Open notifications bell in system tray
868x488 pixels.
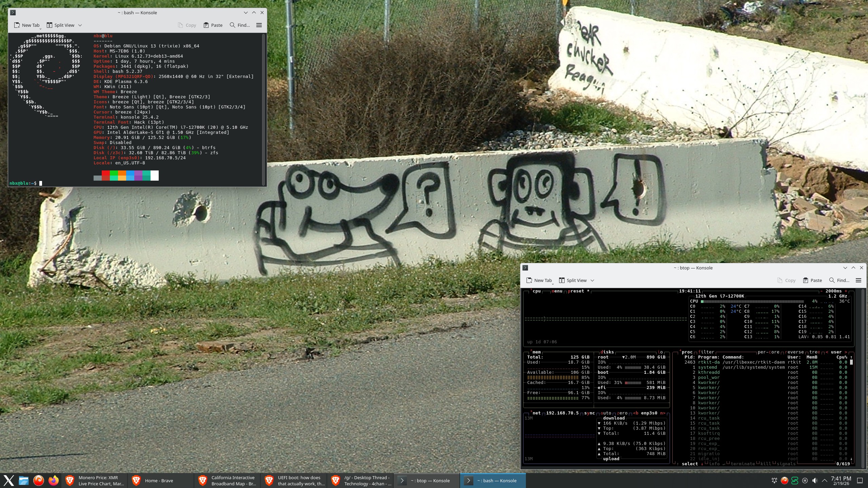[774, 481]
